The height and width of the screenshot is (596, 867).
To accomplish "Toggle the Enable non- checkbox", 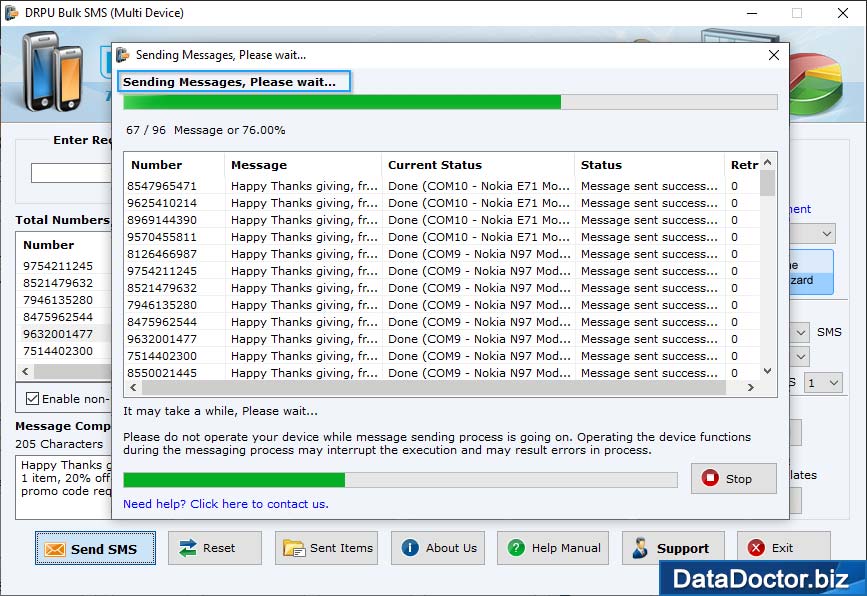I will click(33, 399).
